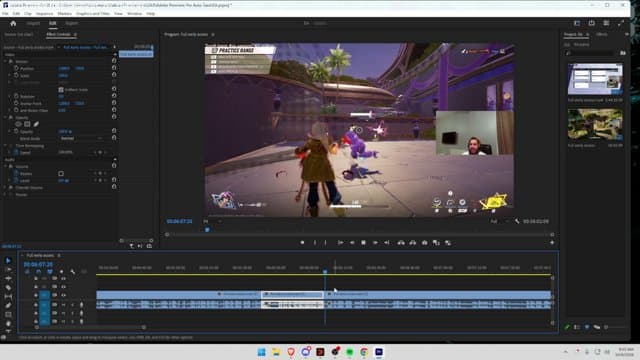Select the Track Select Forward tool
The width and height of the screenshot is (640, 360).
[x=8, y=269]
